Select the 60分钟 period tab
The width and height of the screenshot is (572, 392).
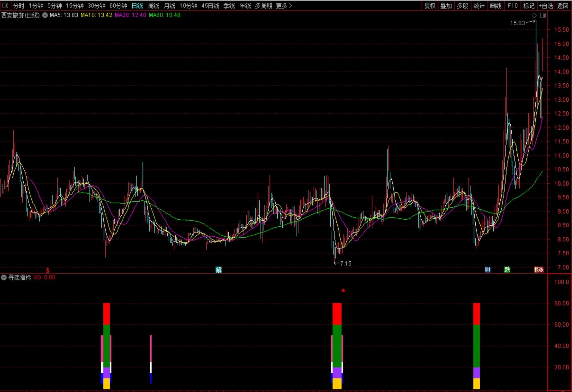coord(118,6)
